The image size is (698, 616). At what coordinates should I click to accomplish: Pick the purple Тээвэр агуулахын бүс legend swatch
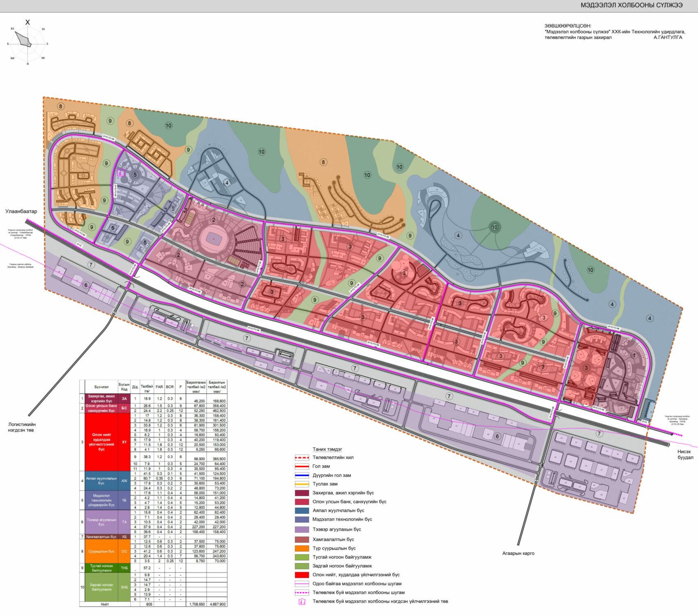302,530
